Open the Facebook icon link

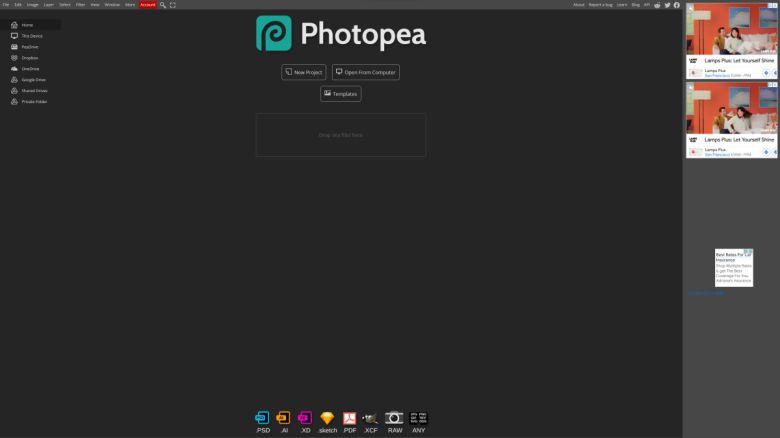pos(677,5)
